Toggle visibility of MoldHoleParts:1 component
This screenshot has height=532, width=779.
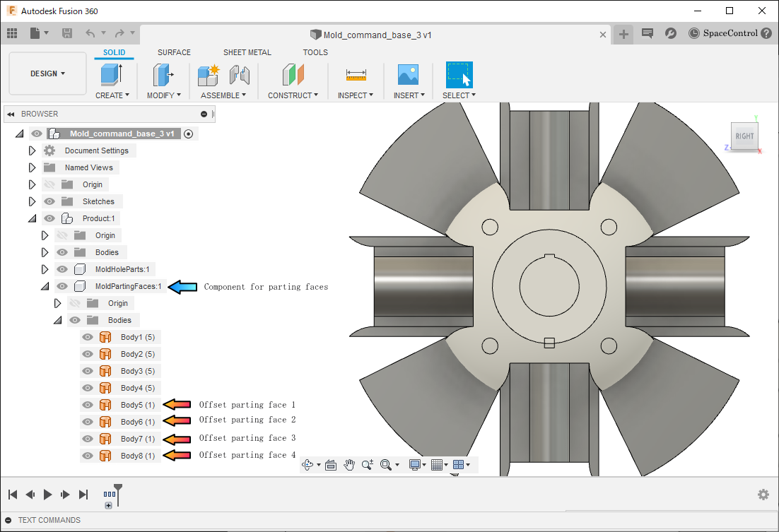tap(62, 269)
